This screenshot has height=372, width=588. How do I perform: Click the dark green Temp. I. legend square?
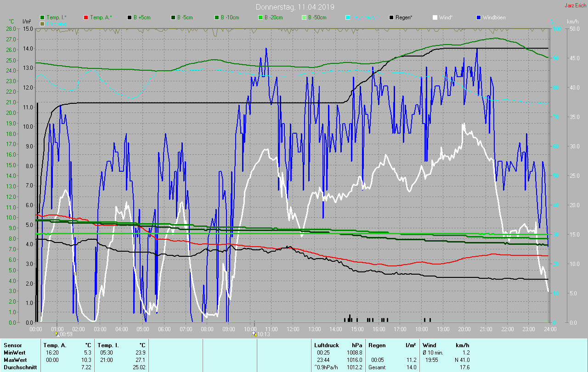[x=43, y=17]
